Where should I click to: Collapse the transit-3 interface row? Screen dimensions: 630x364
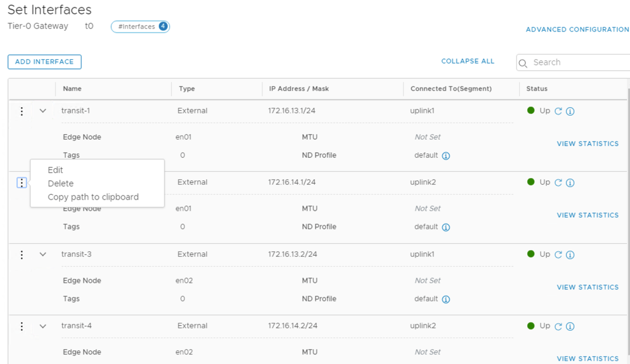[x=42, y=254]
